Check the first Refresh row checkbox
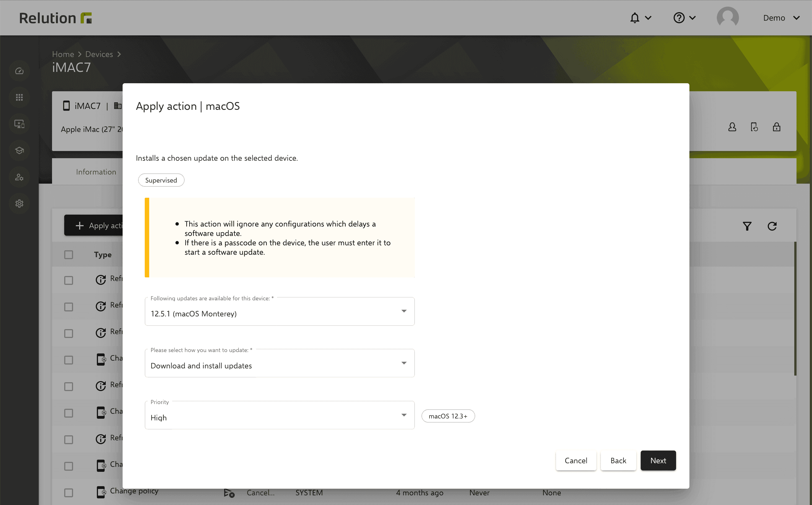Viewport: 812px width, 505px height. (x=69, y=280)
